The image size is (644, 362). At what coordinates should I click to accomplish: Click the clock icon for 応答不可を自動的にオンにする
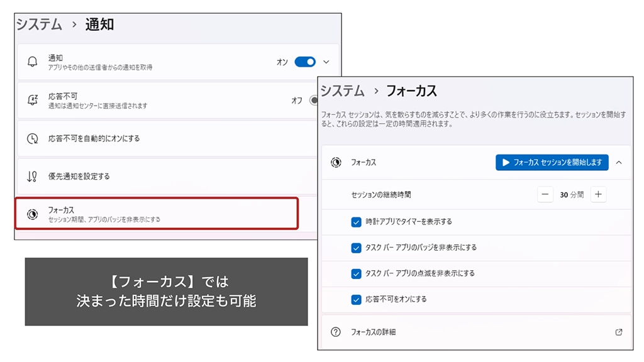[x=33, y=139]
